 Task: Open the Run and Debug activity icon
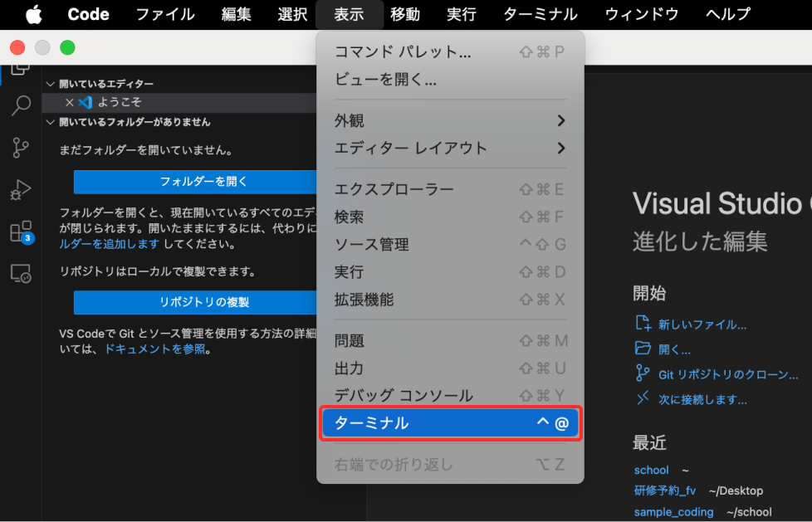pyautogui.click(x=21, y=189)
